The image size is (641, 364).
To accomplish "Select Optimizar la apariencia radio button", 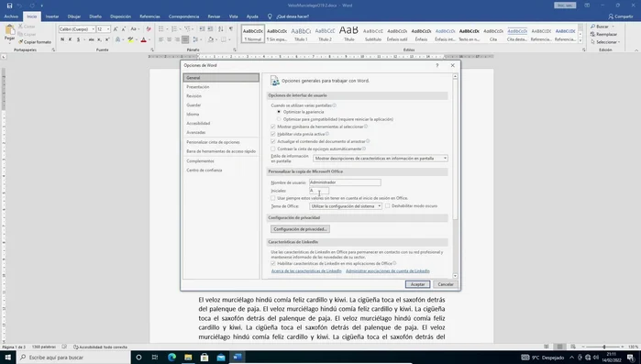I will pyautogui.click(x=279, y=112).
